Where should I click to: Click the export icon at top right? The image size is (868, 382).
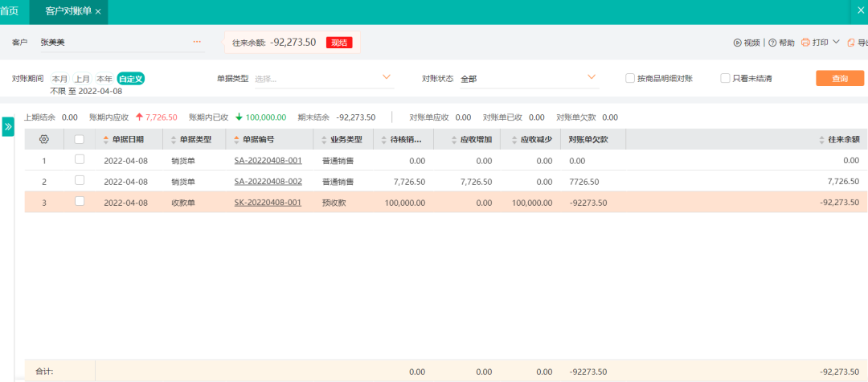click(851, 43)
